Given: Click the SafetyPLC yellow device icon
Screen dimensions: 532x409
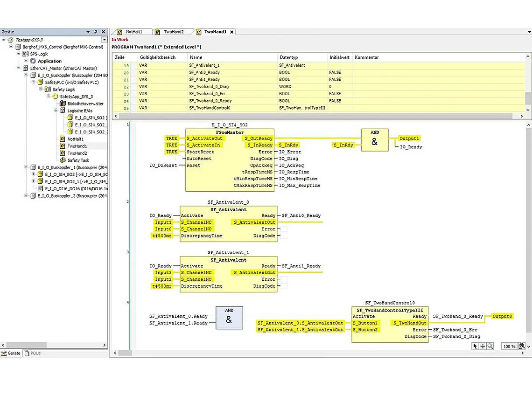Looking at the screenshot, I should pyautogui.click(x=41, y=82).
